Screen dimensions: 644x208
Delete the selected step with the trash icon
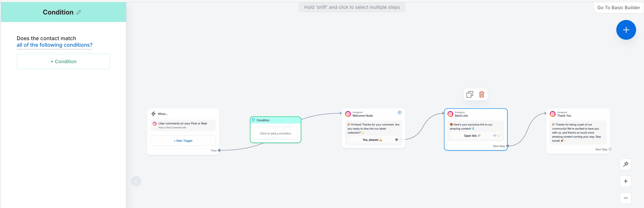pos(481,94)
